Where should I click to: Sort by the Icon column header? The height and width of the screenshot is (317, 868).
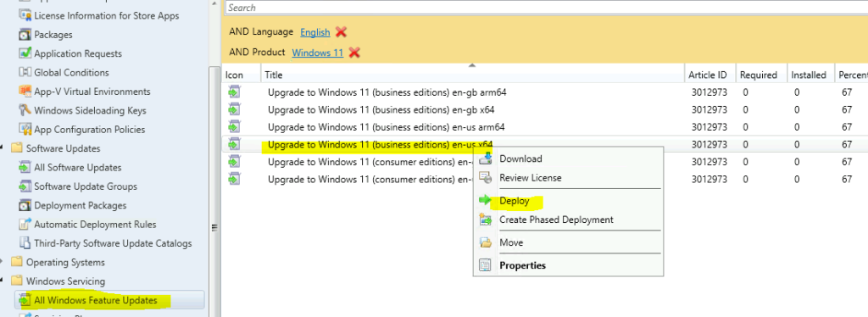(241, 75)
